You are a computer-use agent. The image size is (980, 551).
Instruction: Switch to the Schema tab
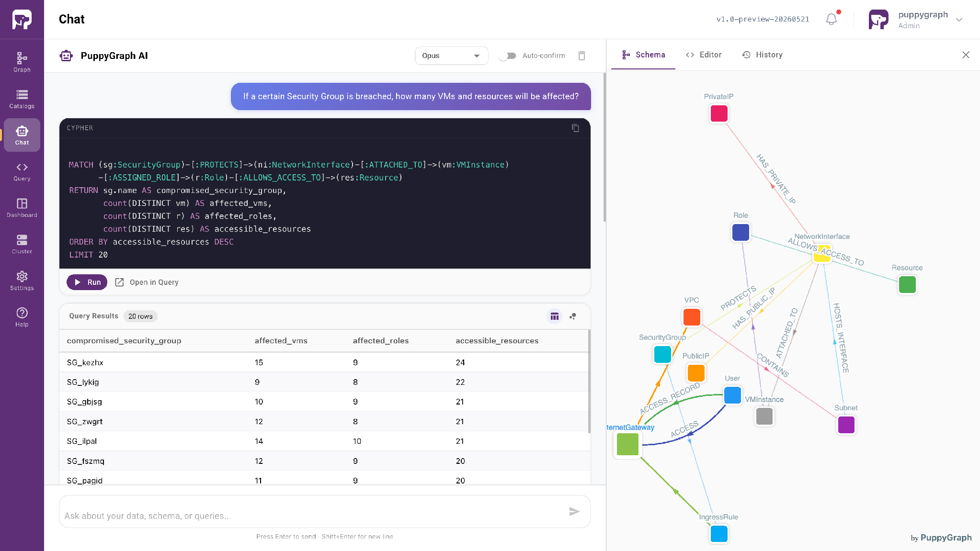tap(643, 55)
